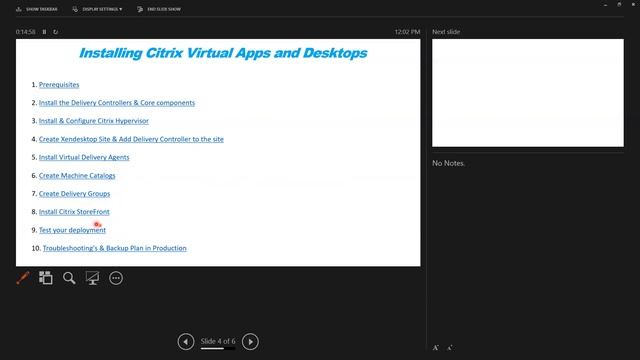Follow the Test your deployment link
640x360 pixels.
pyautogui.click(x=72, y=230)
